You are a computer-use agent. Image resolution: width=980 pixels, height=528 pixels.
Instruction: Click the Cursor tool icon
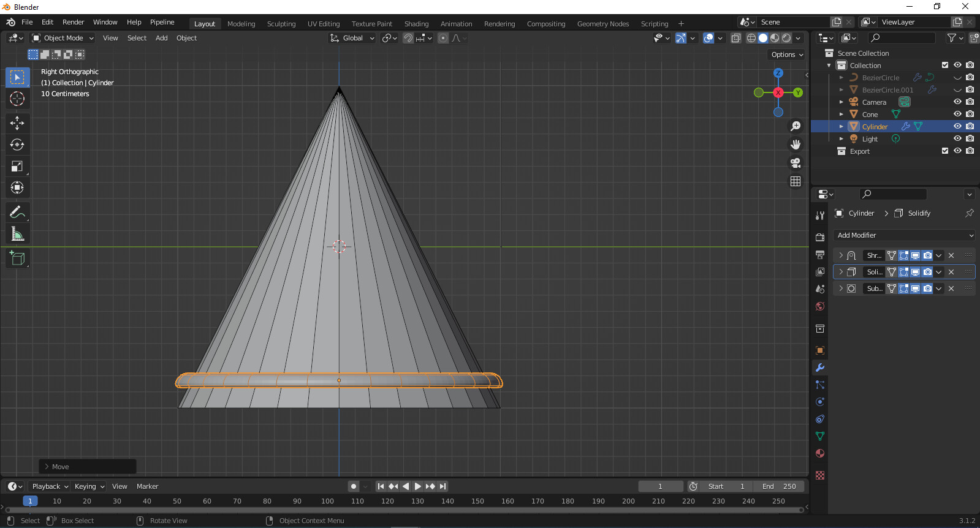(x=17, y=99)
